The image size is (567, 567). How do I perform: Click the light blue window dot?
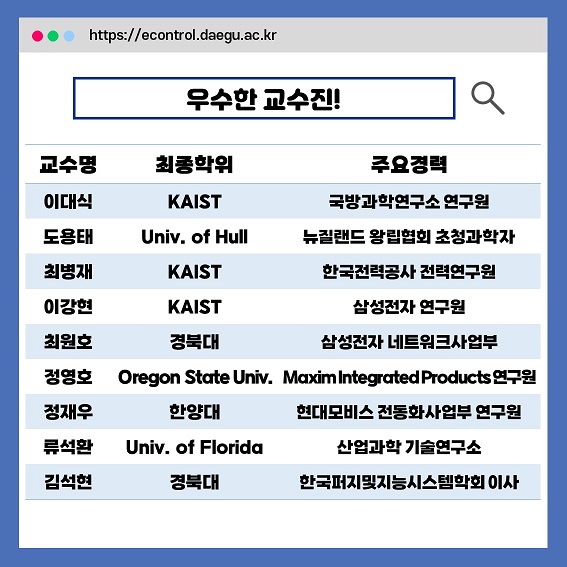69,36
